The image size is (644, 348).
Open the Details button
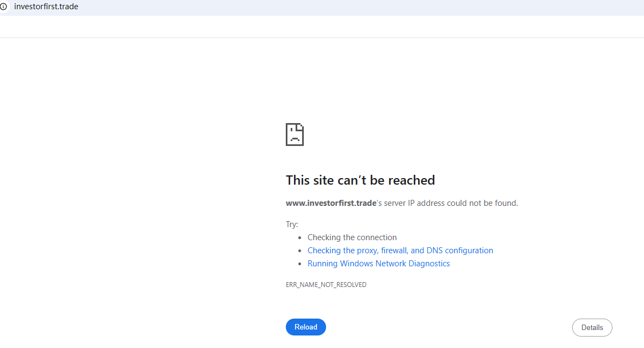[x=592, y=327]
